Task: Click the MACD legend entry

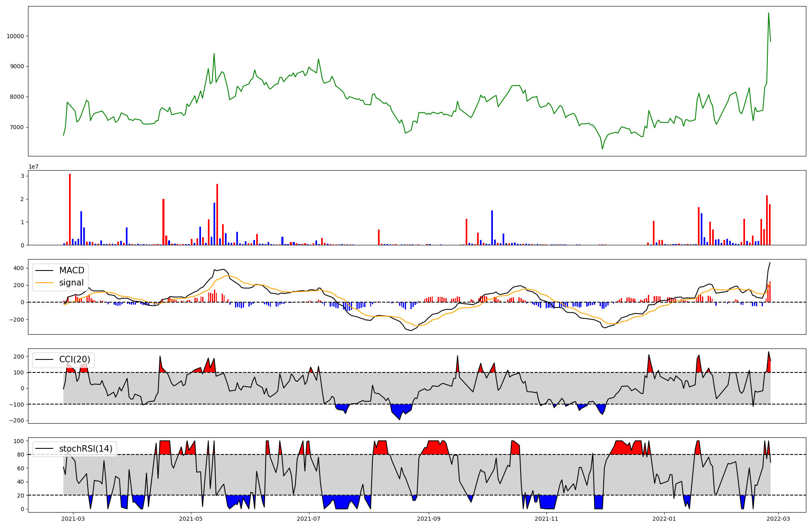Action: [x=71, y=270]
